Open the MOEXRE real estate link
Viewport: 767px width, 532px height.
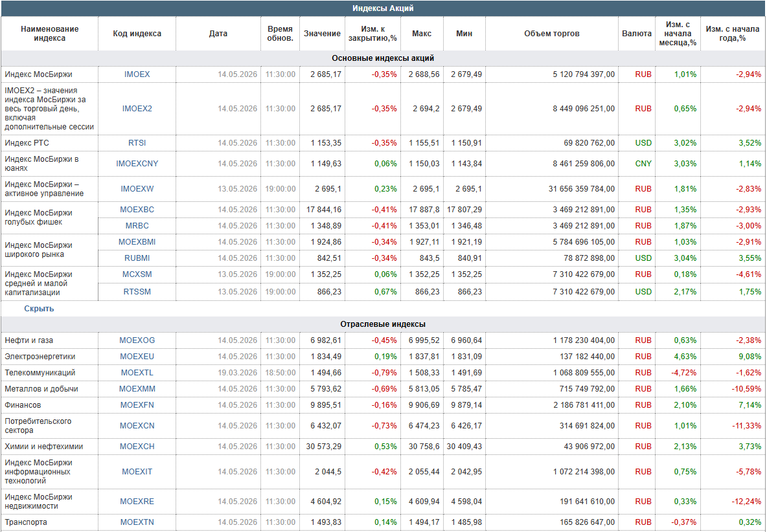137,502
